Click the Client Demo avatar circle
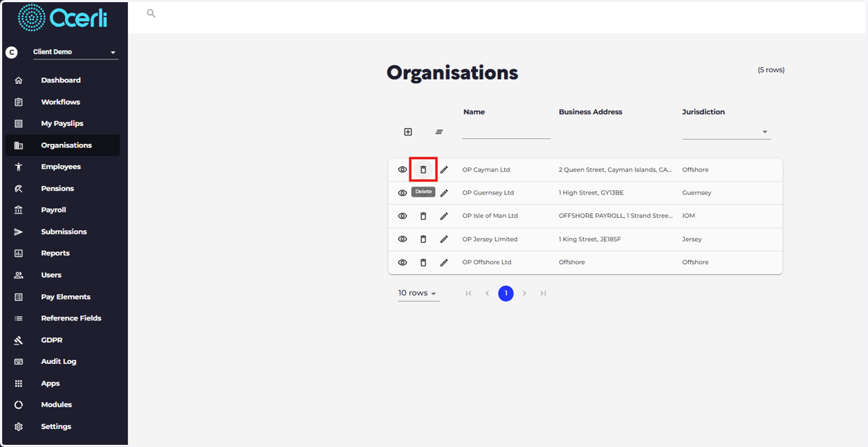Image resolution: width=868 pixels, height=447 pixels. [x=12, y=52]
